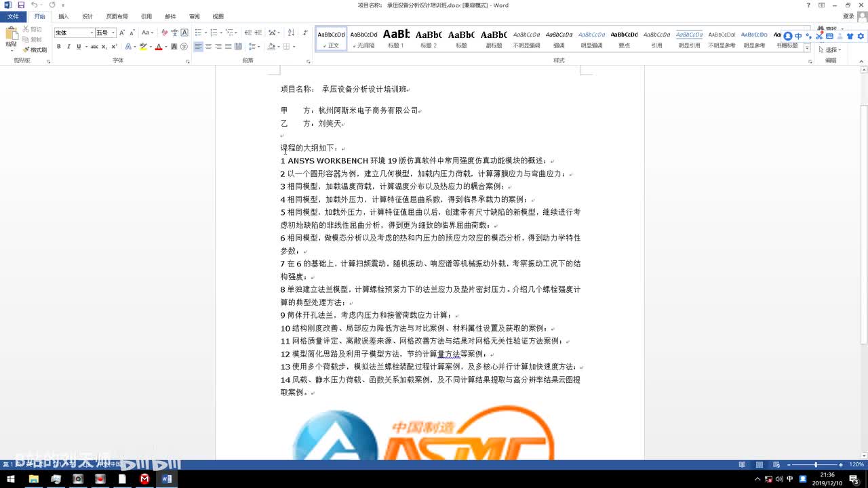This screenshot has width=868, height=488.
Task: Apply the 标题 1 (Heading 1) style
Action: (x=396, y=39)
